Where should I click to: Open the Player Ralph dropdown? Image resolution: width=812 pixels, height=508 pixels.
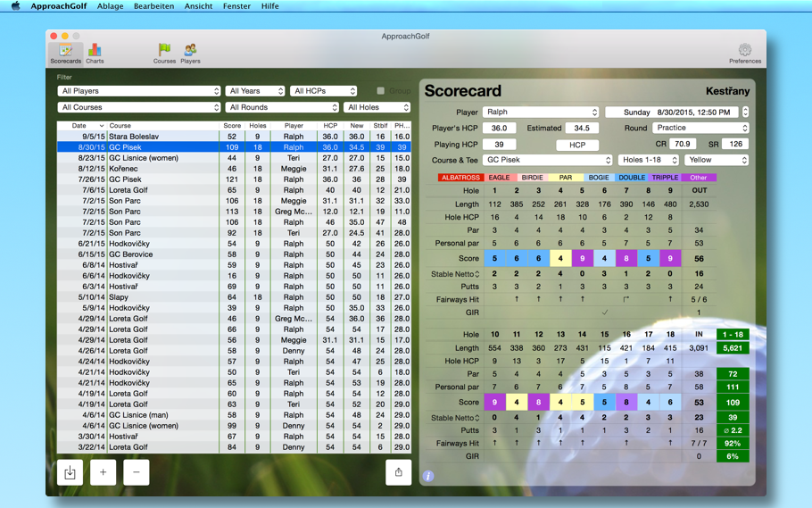[x=541, y=112]
